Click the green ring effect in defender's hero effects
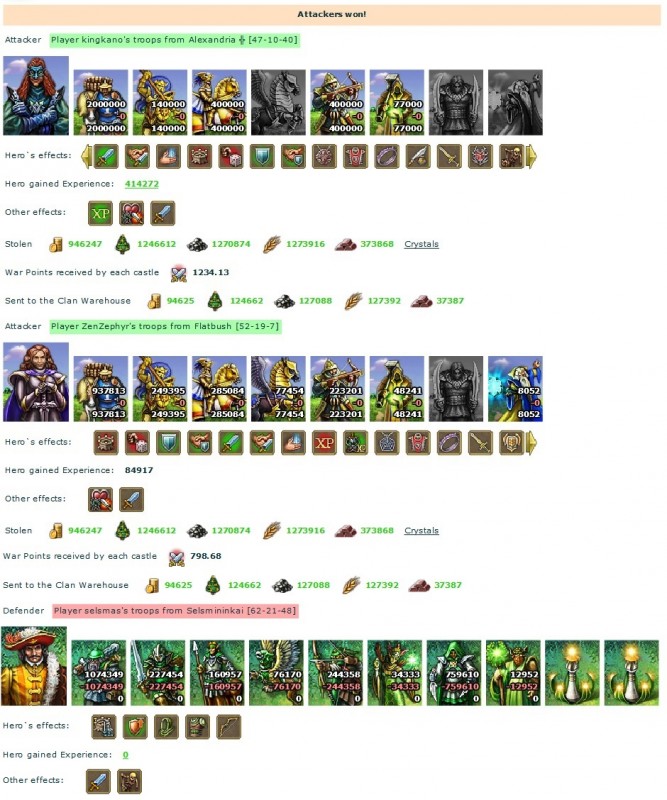The height and width of the screenshot is (800, 667). [x=166, y=727]
